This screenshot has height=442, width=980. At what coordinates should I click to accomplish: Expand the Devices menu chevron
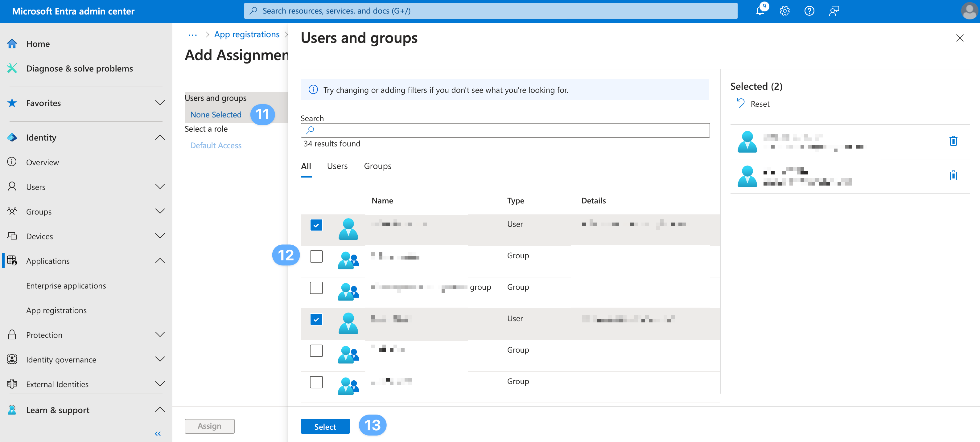(x=160, y=236)
